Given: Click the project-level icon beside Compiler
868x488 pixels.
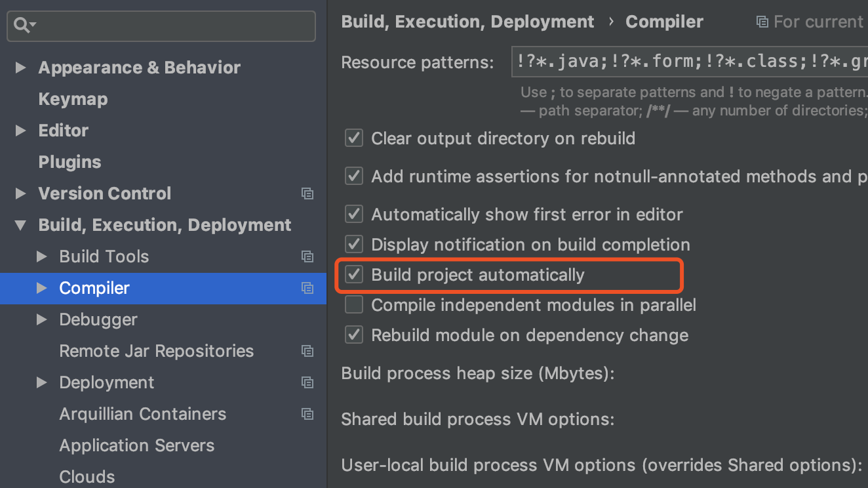Looking at the screenshot, I should click(307, 288).
